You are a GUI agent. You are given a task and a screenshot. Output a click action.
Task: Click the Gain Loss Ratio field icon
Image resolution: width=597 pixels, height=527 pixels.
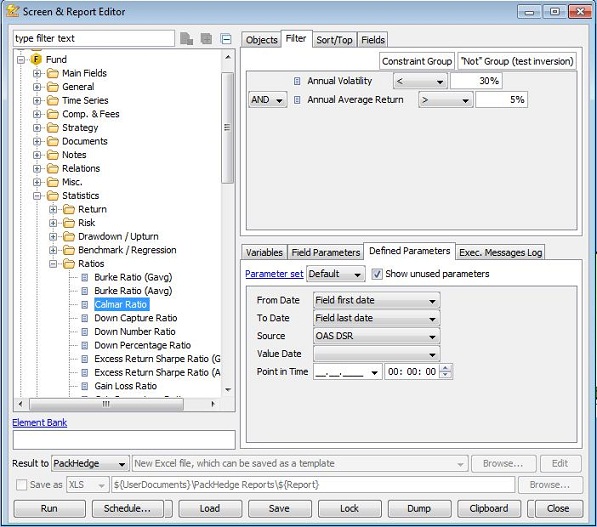point(85,386)
